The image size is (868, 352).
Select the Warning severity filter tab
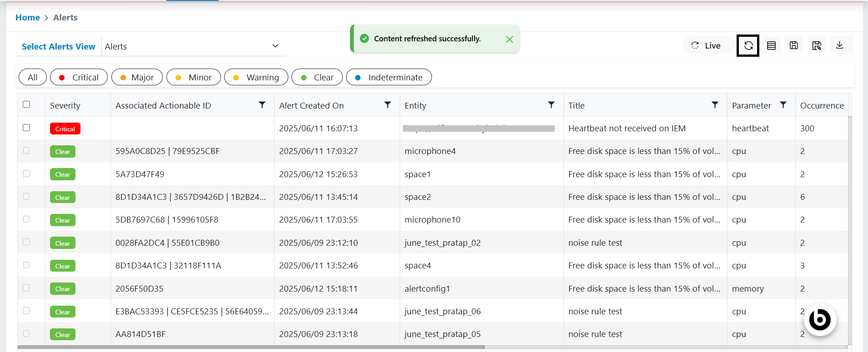[x=256, y=77]
